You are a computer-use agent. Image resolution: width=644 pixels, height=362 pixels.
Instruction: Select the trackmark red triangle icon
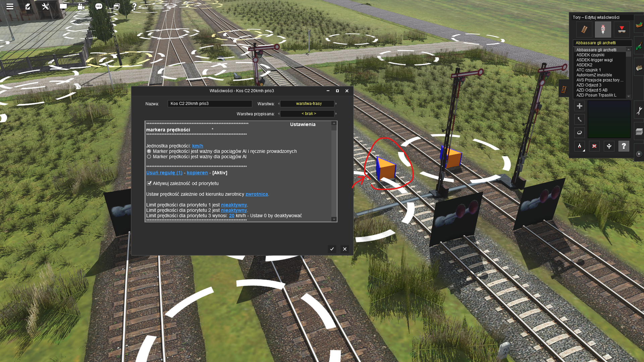pos(622,29)
